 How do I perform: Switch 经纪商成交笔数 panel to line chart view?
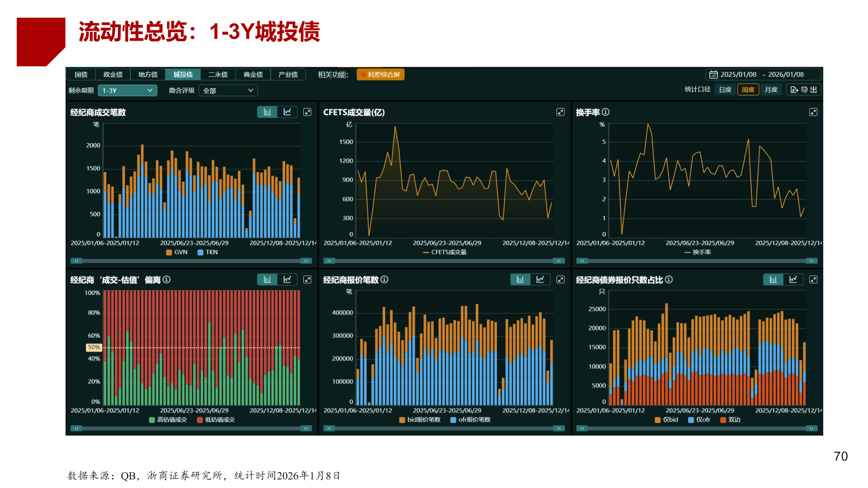point(288,112)
